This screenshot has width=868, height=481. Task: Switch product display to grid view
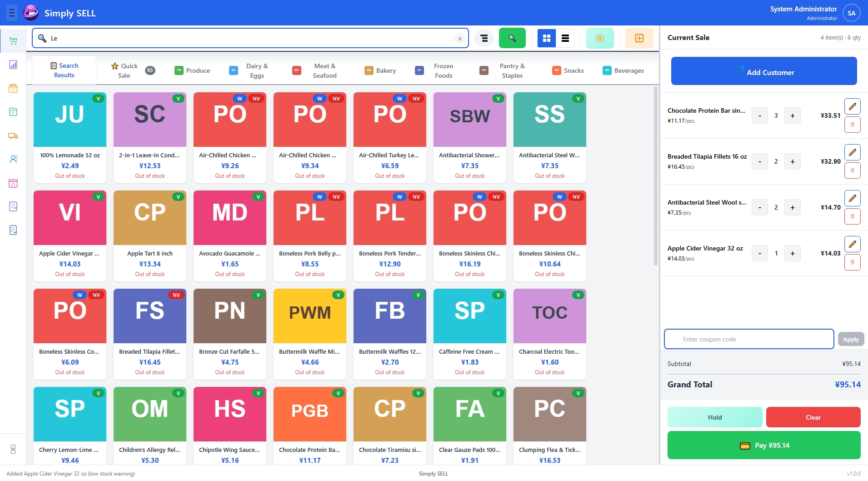(547, 38)
